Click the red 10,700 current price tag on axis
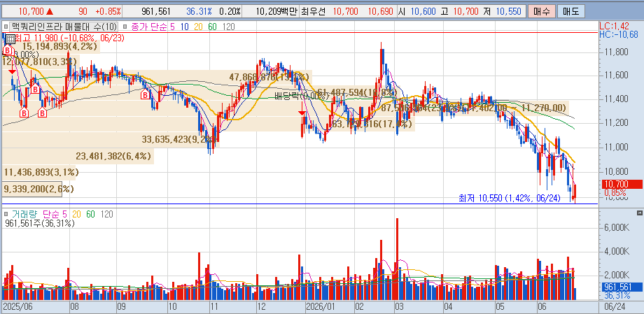Screen dimensions: 644x314 (x=622, y=185)
